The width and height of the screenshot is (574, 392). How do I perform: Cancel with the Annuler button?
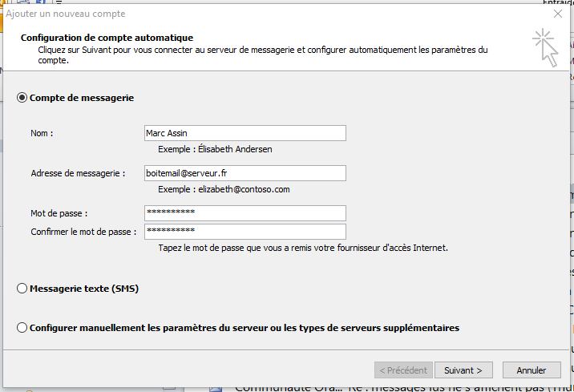pyautogui.click(x=531, y=370)
